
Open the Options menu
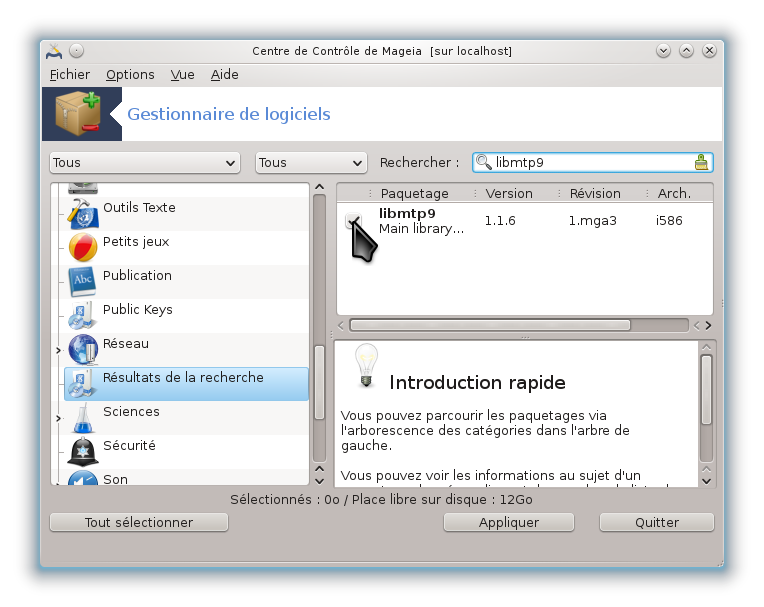[x=130, y=75]
